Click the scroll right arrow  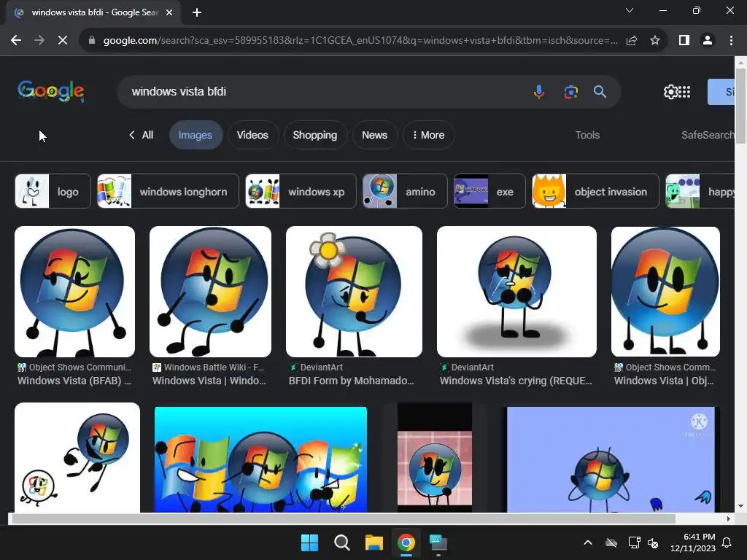(729, 518)
